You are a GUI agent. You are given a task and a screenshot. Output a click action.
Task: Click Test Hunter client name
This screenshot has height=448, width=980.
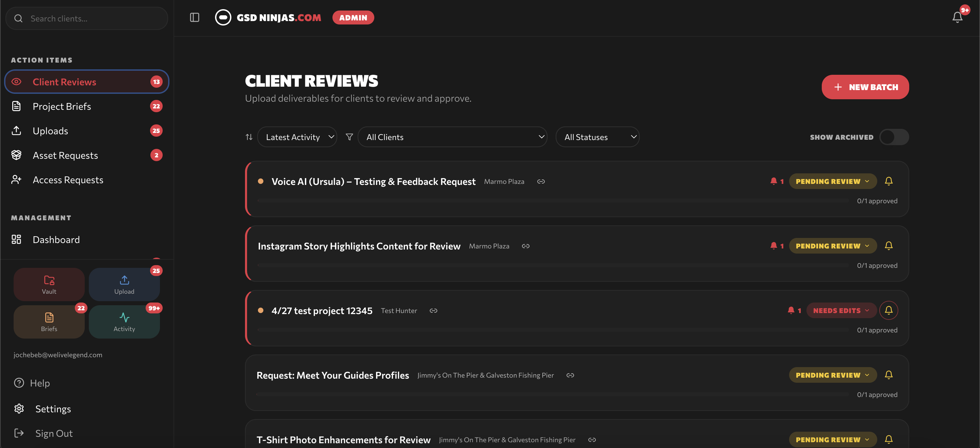[x=399, y=311]
